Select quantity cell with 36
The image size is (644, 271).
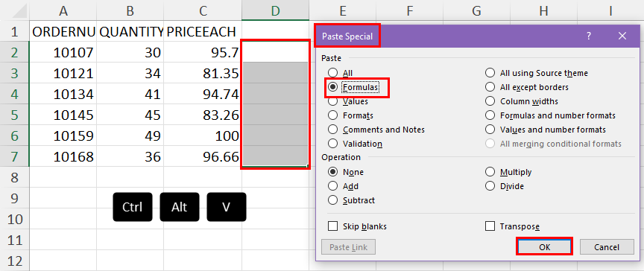click(130, 156)
